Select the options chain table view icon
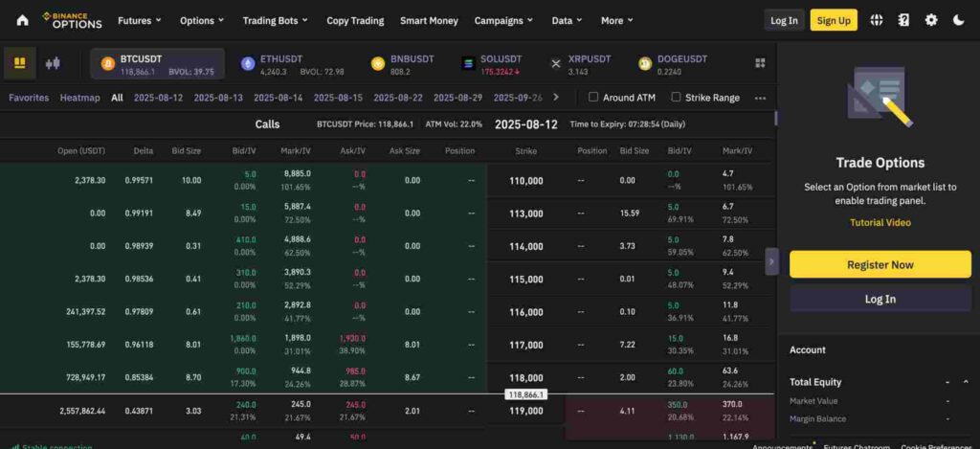The height and width of the screenshot is (449, 980). click(x=20, y=63)
